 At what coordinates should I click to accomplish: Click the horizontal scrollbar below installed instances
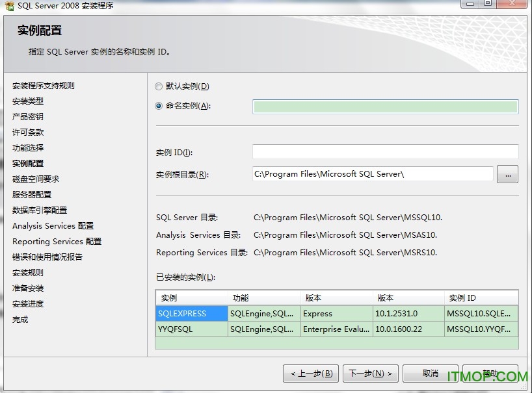point(338,342)
